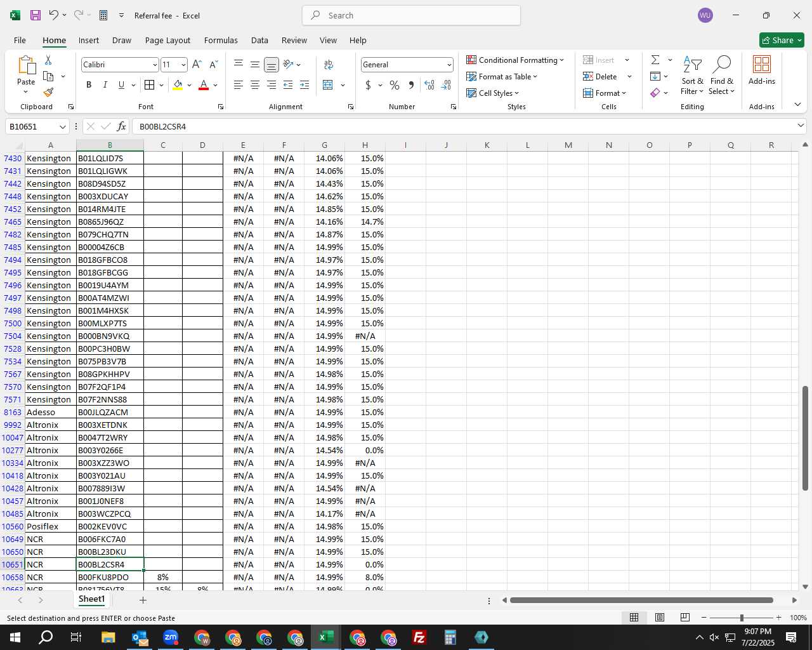Click the Share button

(782, 40)
